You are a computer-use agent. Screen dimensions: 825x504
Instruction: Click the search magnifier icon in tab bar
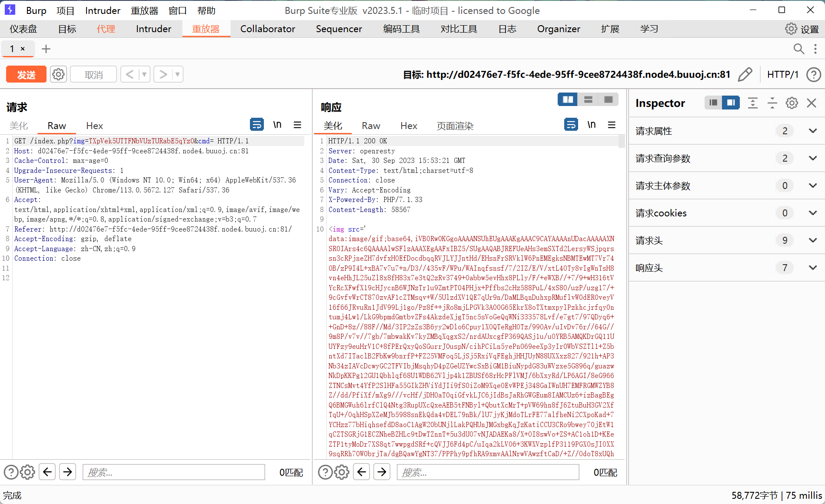(x=799, y=49)
